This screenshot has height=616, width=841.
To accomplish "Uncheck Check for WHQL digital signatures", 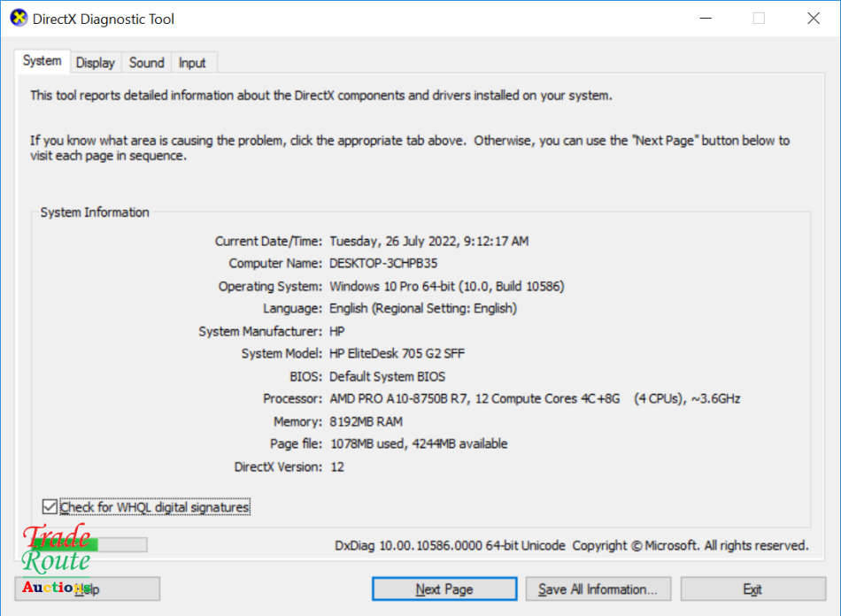I will [50, 507].
